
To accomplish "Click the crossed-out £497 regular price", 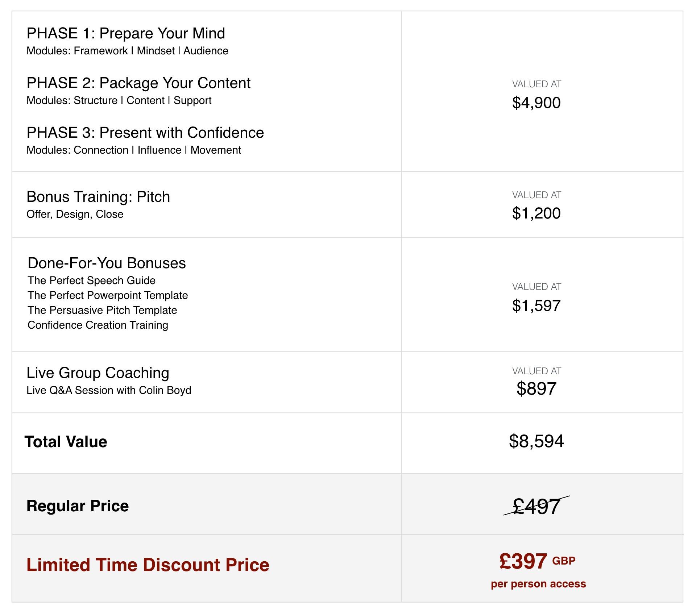I will [536, 506].
